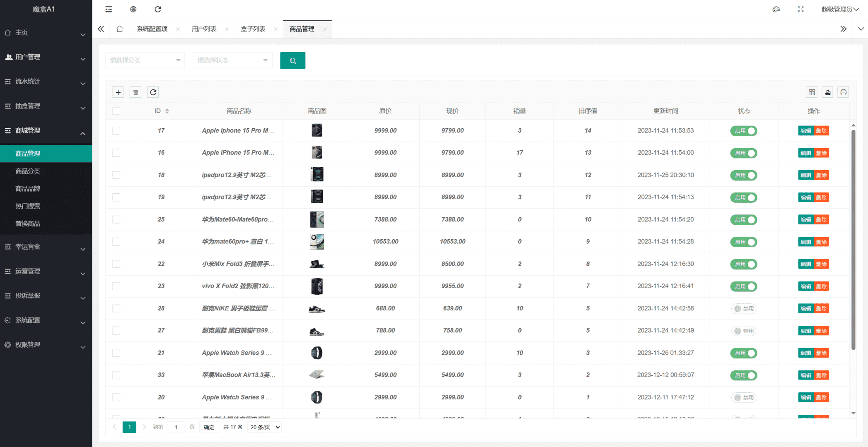This screenshot has height=447, width=868.
Task: Switch to the 用户列表 tab
Action: tap(204, 29)
